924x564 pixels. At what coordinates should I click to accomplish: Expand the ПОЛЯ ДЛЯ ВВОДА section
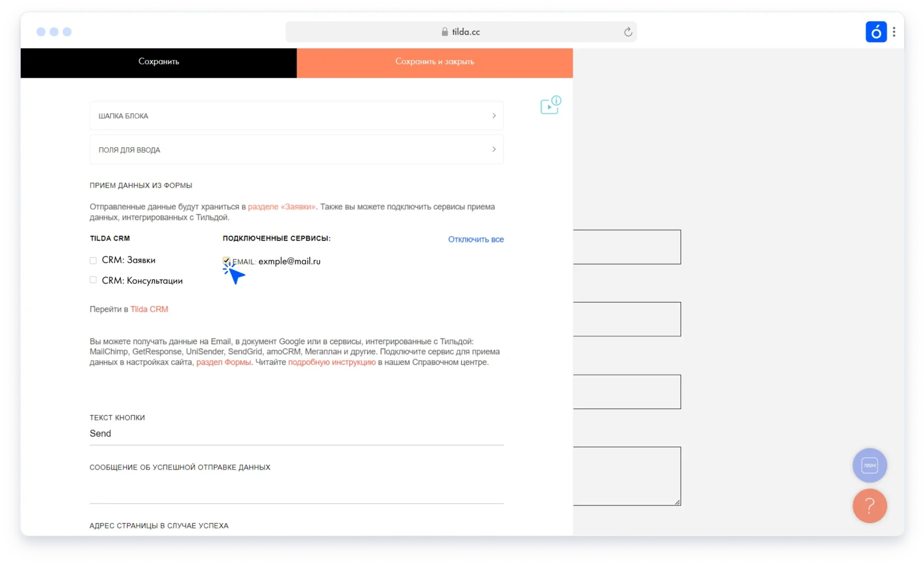[296, 150]
